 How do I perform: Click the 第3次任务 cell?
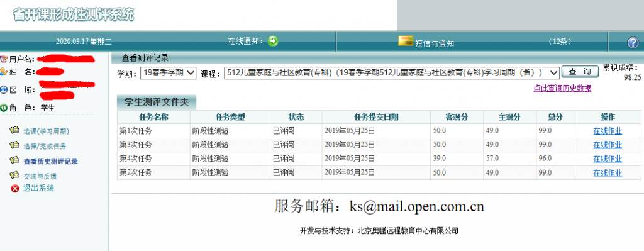coord(153,145)
